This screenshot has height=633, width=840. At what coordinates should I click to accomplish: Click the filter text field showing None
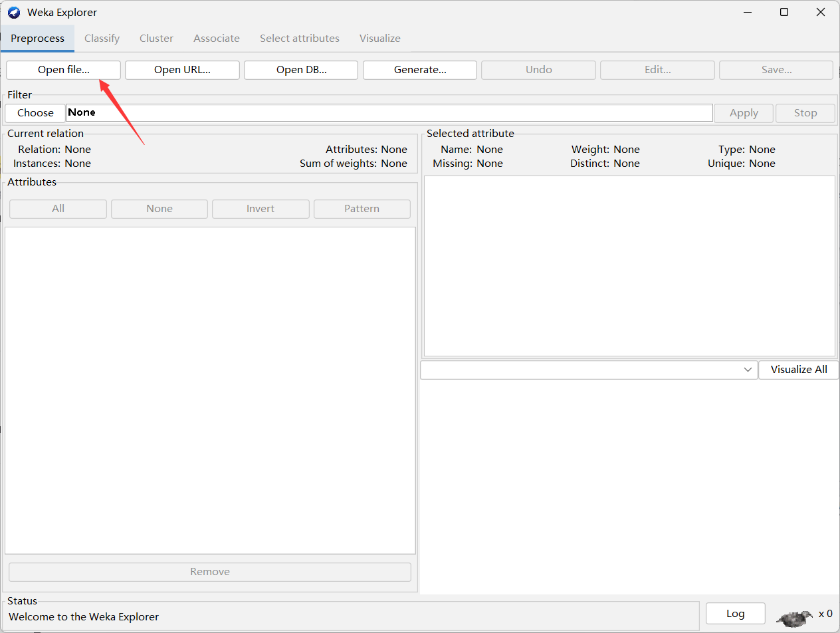[x=389, y=113]
